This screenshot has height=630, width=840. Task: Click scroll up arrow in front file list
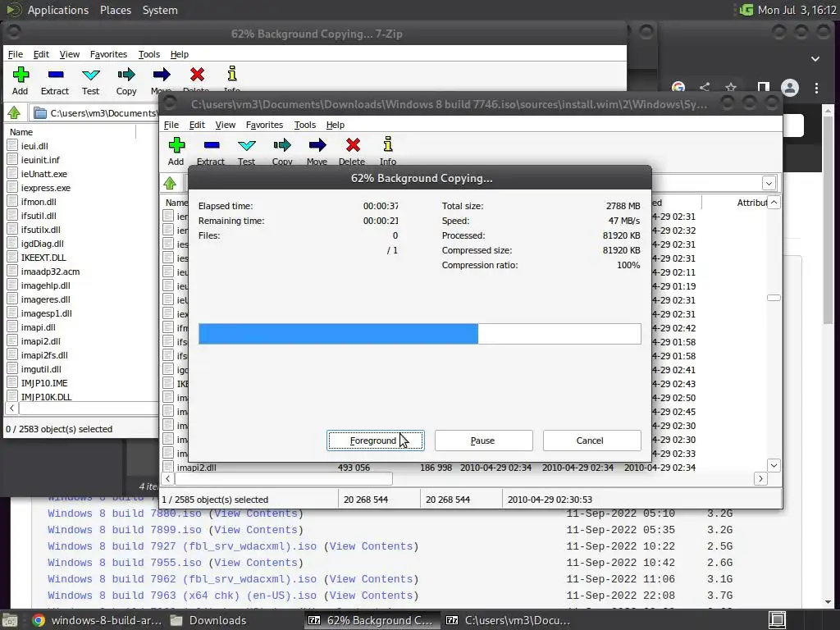click(774, 202)
